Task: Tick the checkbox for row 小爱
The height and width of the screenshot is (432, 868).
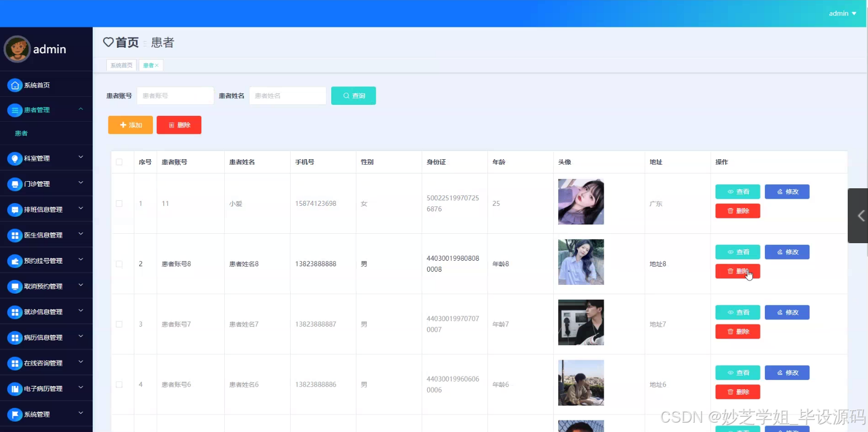Action: (119, 204)
